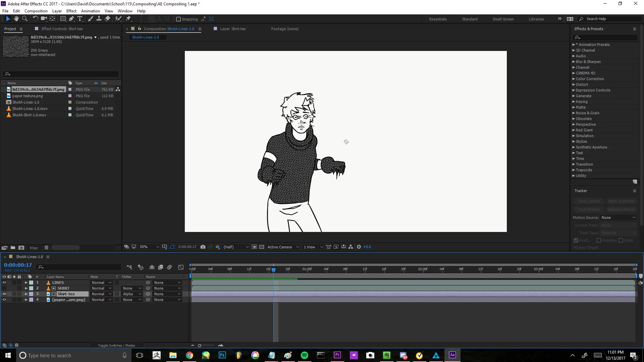The height and width of the screenshot is (362, 644).
Task: Toggle visibility of the SHIRT layer
Action: point(4,288)
